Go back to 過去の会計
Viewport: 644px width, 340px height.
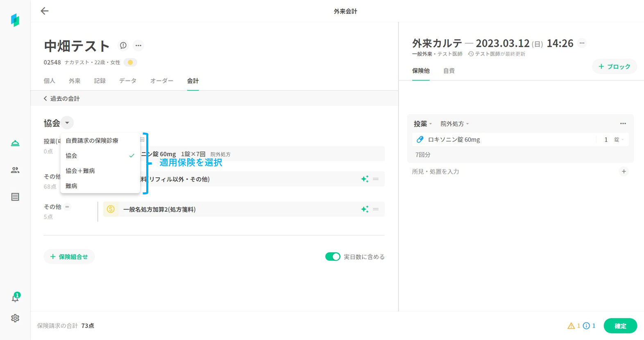pos(61,98)
